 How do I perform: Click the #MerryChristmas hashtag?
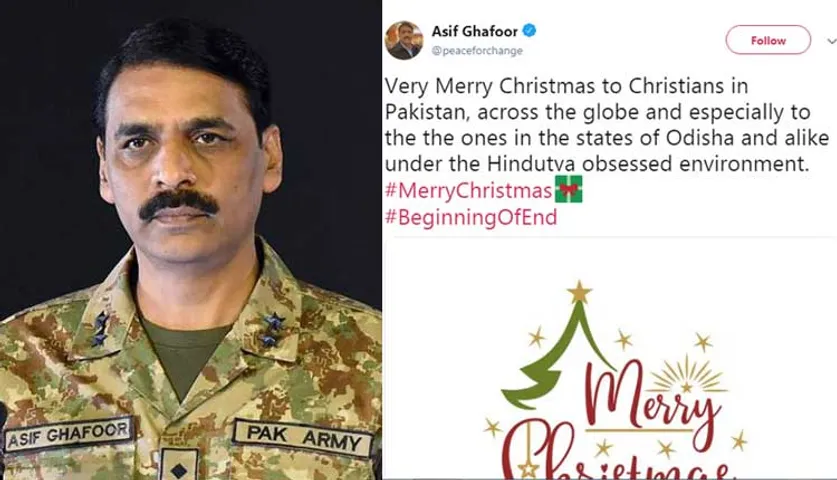(x=469, y=191)
